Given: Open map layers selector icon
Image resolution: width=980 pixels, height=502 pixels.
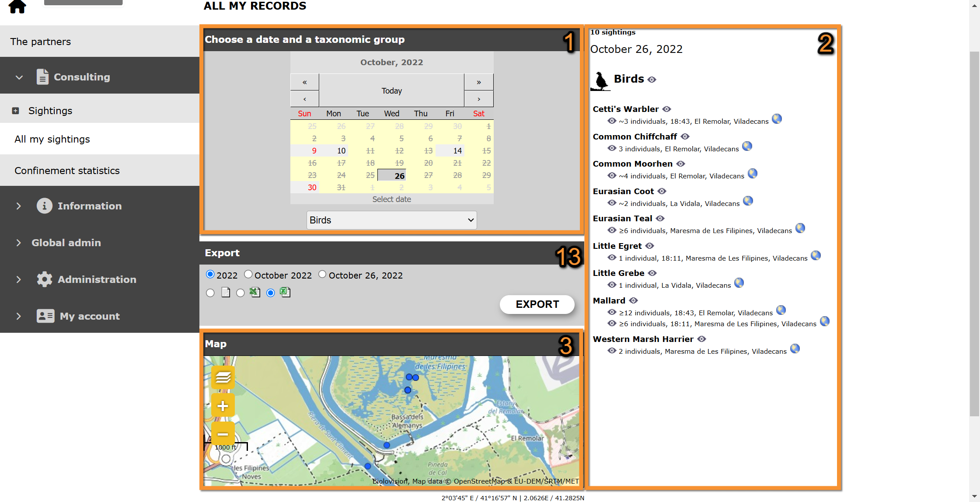Looking at the screenshot, I should (x=223, y=377).
